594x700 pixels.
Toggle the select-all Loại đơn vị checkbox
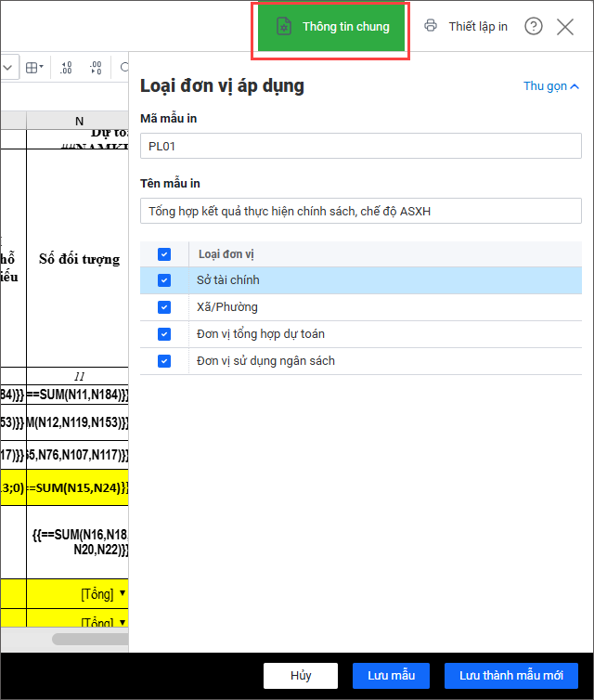[x=164, y=253]
